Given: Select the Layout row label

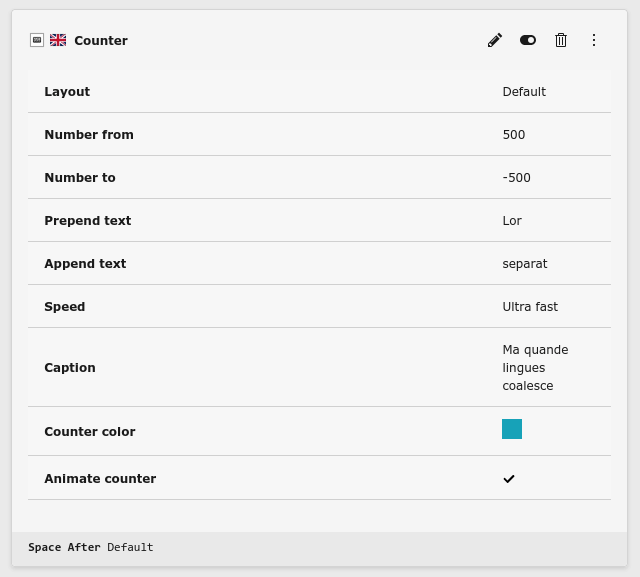Looking at the screenshot, I should pos(67,92).
